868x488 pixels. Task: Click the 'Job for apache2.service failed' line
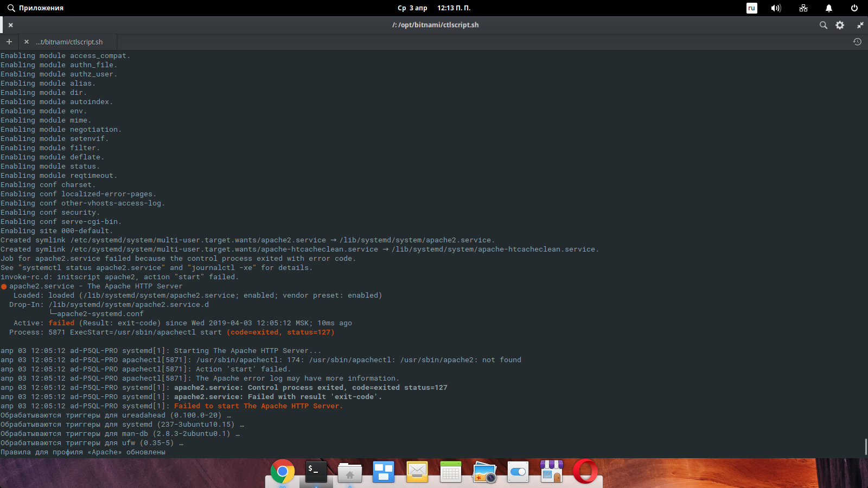pos(178,259)
